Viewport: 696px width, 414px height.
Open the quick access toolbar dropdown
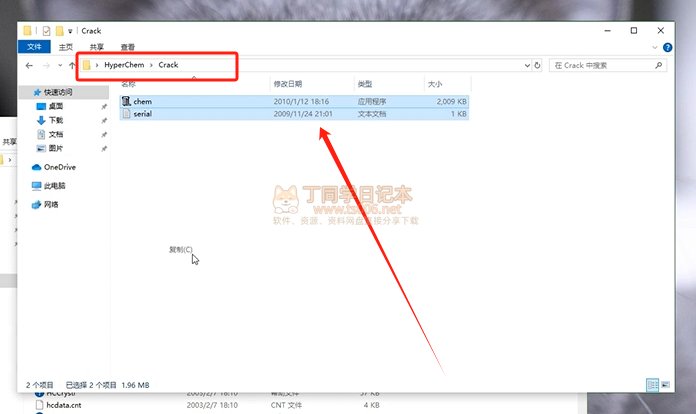tap(70, 31)
